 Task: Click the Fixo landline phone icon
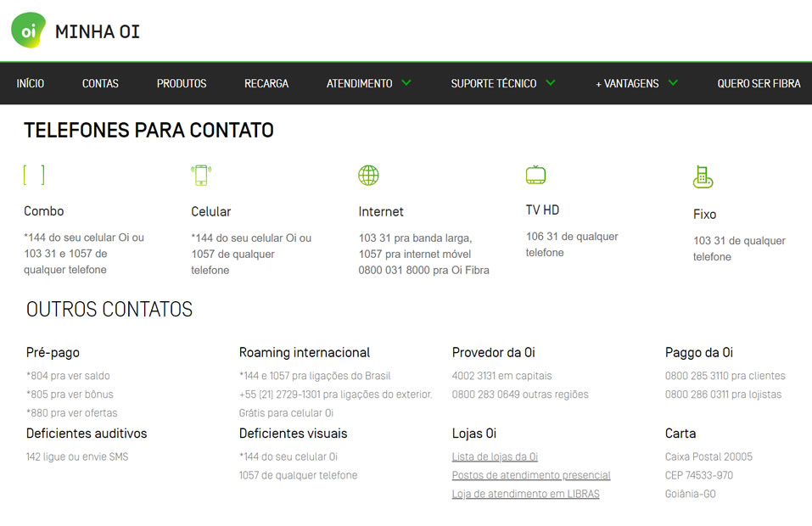coord(703,176)
